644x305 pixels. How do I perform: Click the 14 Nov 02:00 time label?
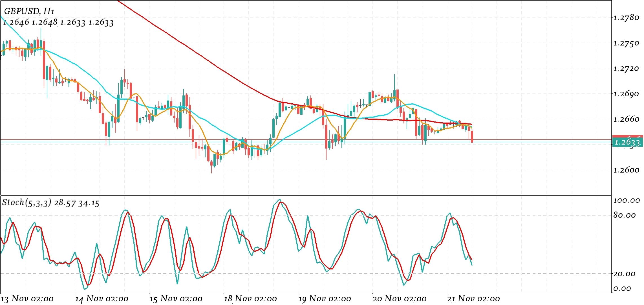(x=102, y=299)
